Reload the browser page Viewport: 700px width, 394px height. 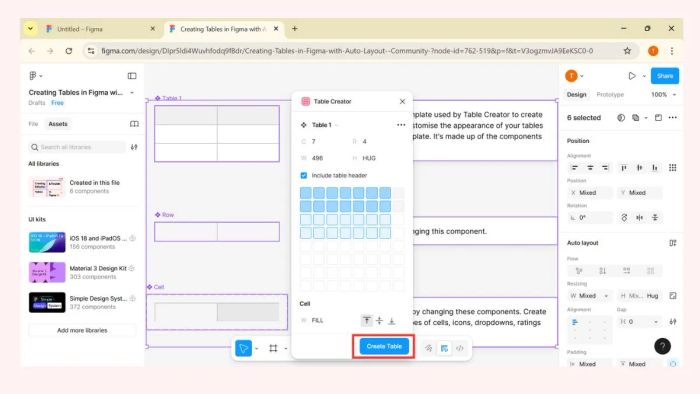[x=69, y=51]
